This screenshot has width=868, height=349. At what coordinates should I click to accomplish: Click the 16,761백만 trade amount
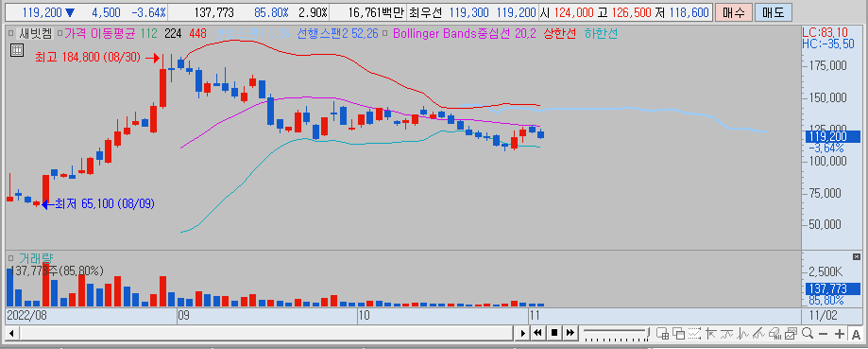click(x=377, y=12)
